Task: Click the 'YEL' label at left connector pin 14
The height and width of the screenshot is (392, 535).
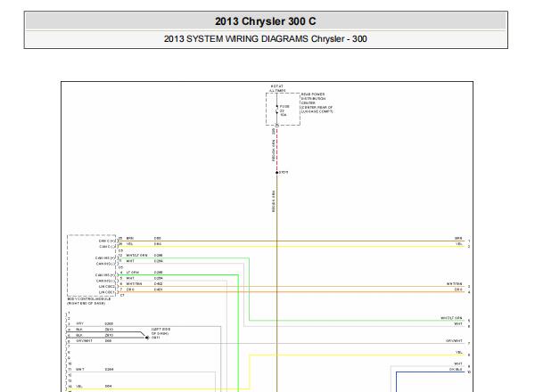Action: [79, 386]
